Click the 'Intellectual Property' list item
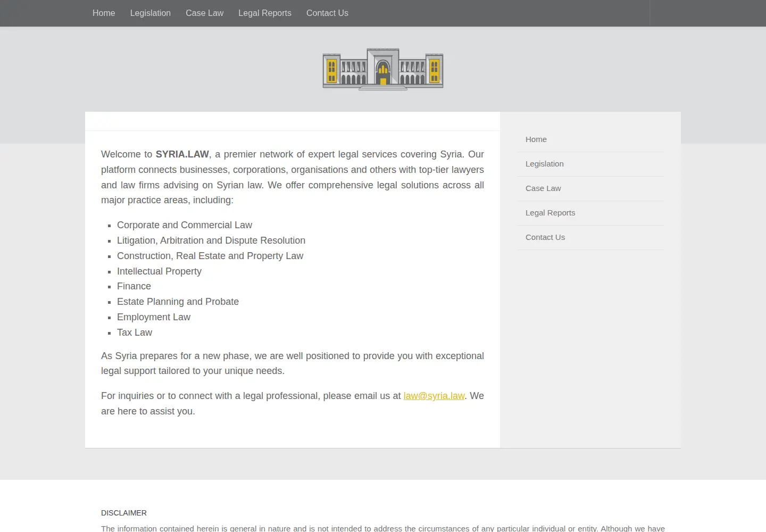The height and width of the screenshot is (532, 766). pos(159,271)
